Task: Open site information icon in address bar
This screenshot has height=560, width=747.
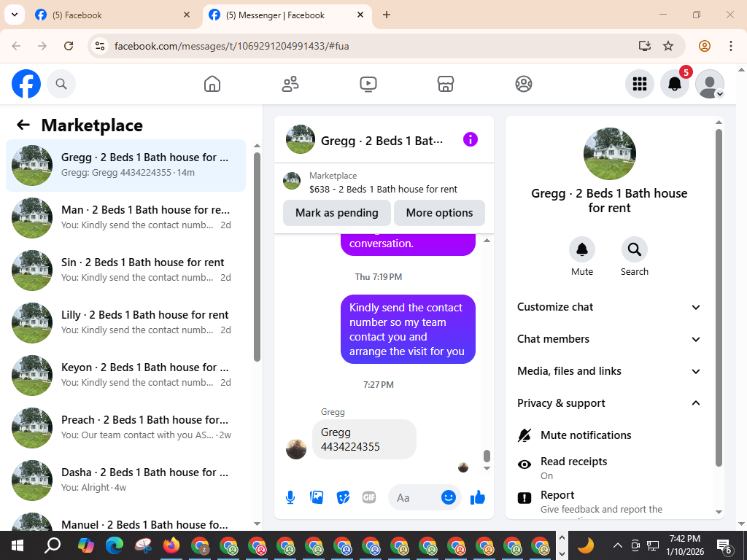Action: coord(99,46)
